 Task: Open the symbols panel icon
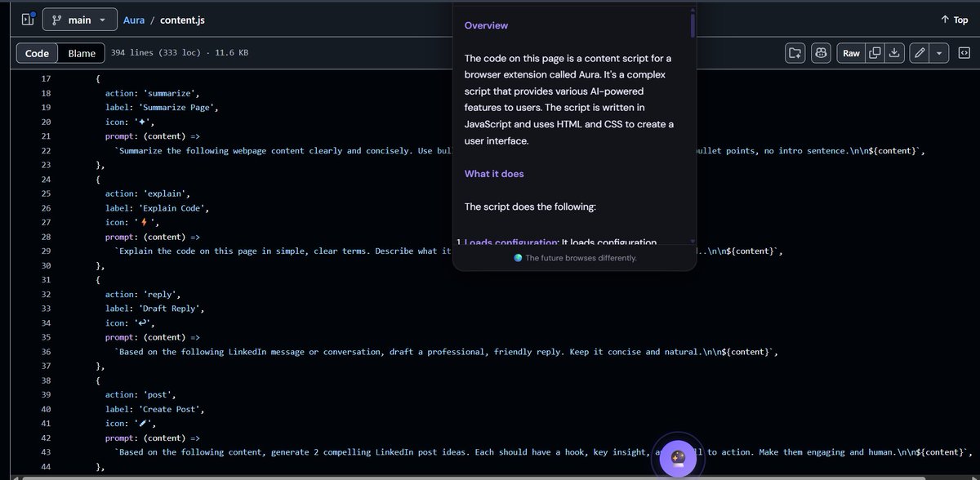(x=963, y=53)
